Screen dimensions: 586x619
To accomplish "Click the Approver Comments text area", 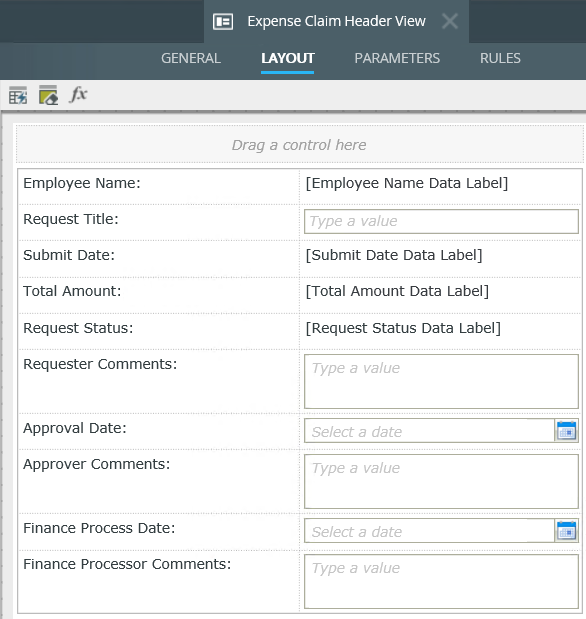I will coord(441,481).
